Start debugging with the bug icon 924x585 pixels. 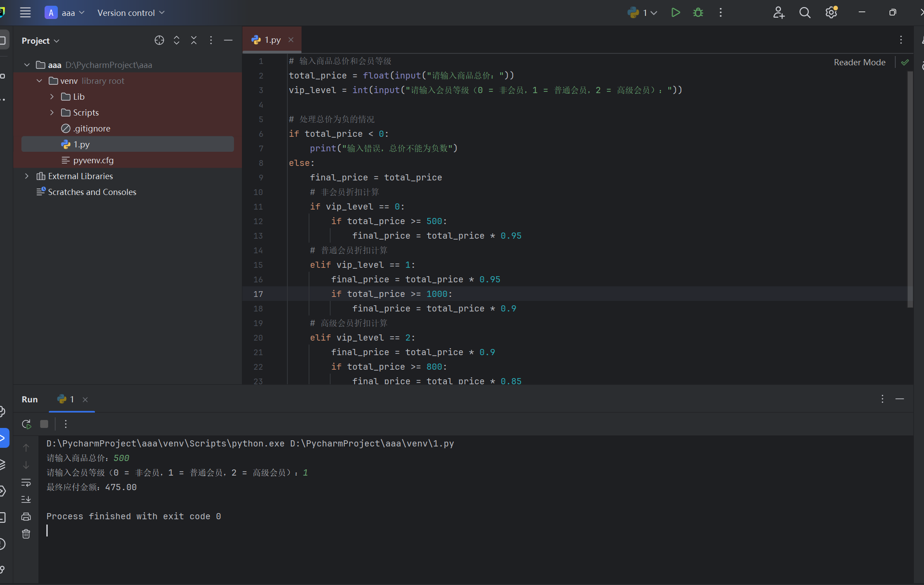coord(698,13)
